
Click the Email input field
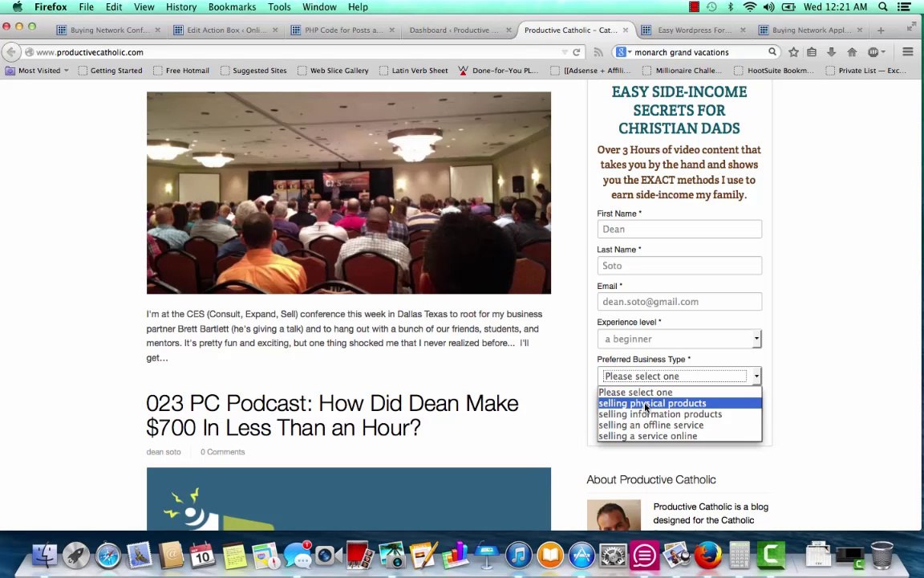pyautogui.click(x=679, y=301)
